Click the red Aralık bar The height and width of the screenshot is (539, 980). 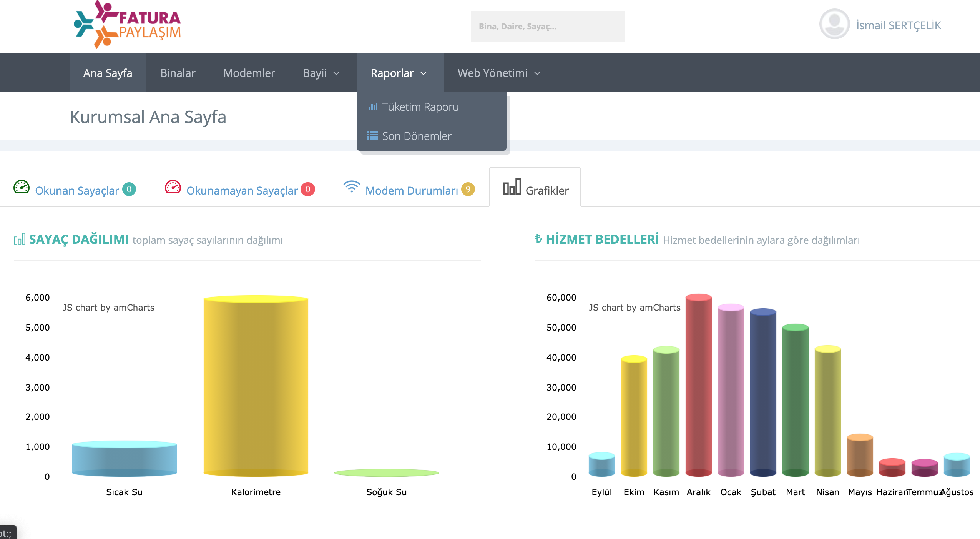699,386
